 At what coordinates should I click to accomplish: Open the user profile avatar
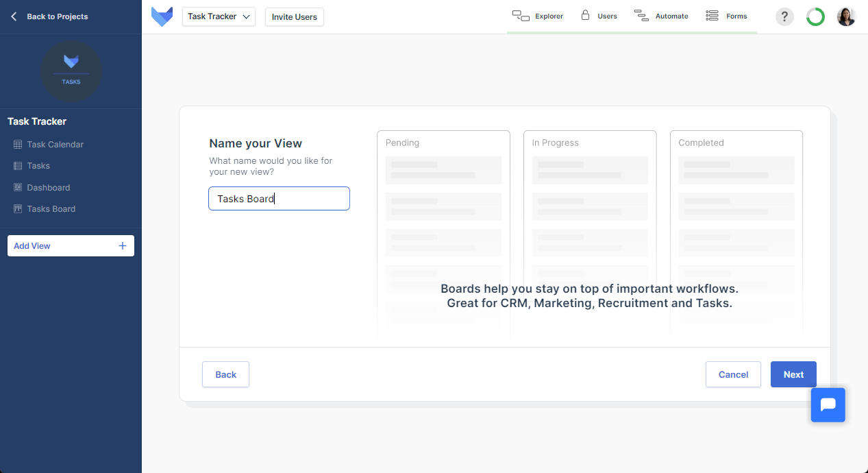(846, 16)
